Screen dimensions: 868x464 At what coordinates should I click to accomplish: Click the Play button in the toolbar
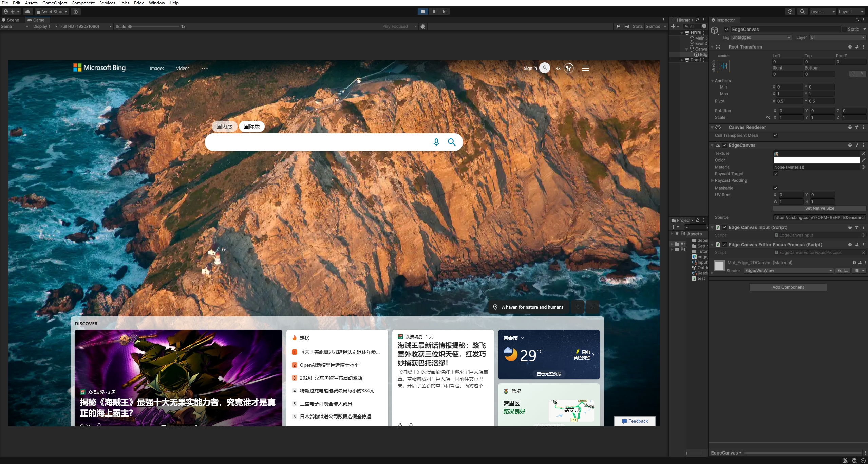[x=423, y=12]
